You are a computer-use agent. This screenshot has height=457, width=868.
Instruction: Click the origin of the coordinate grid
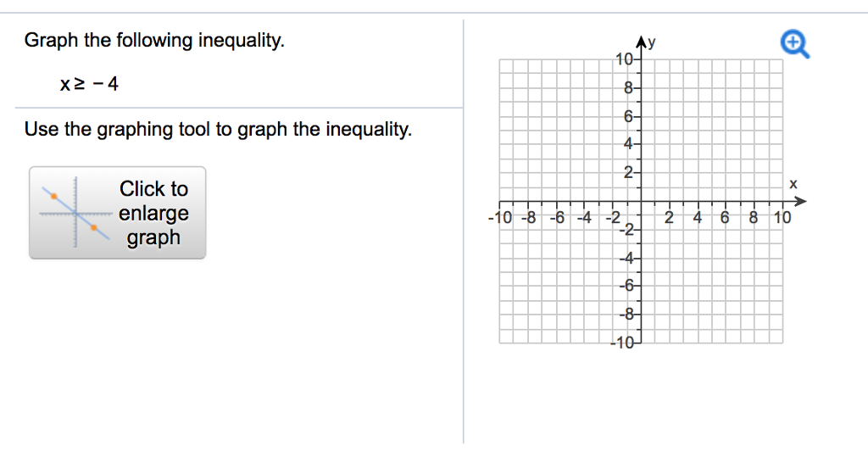[641, 202]
